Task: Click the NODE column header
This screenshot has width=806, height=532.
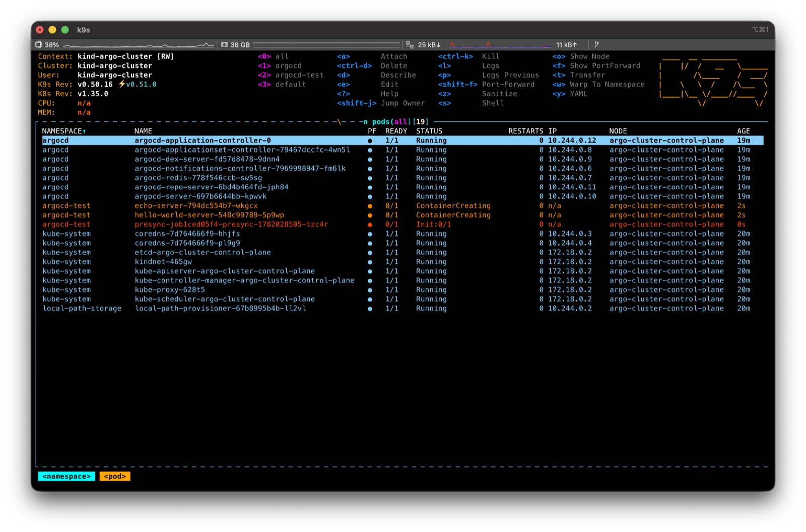Action: coord(618,131)
